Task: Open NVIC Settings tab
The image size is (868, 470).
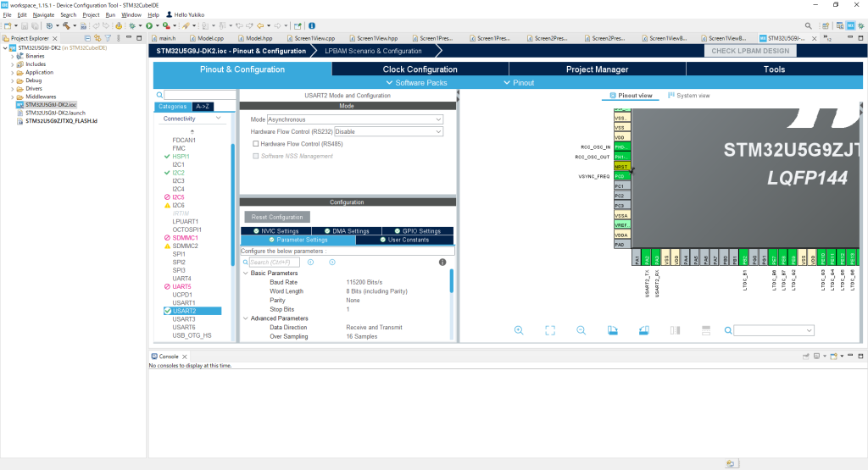Action: click(275, 231)
